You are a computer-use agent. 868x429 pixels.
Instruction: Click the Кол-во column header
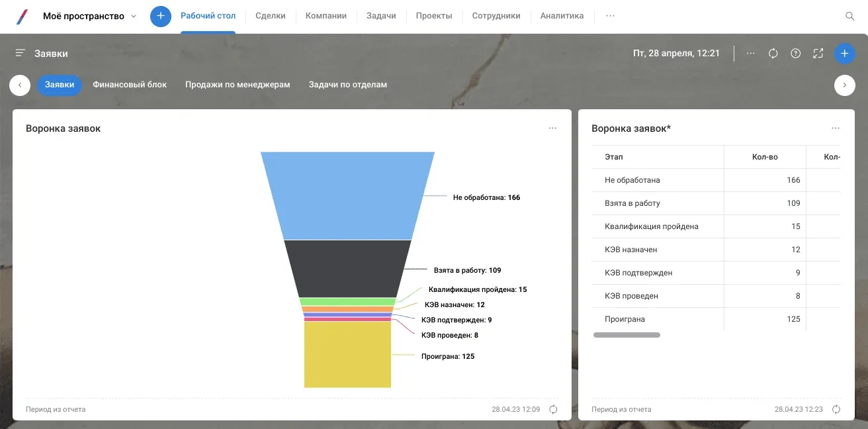click(765, 157)
